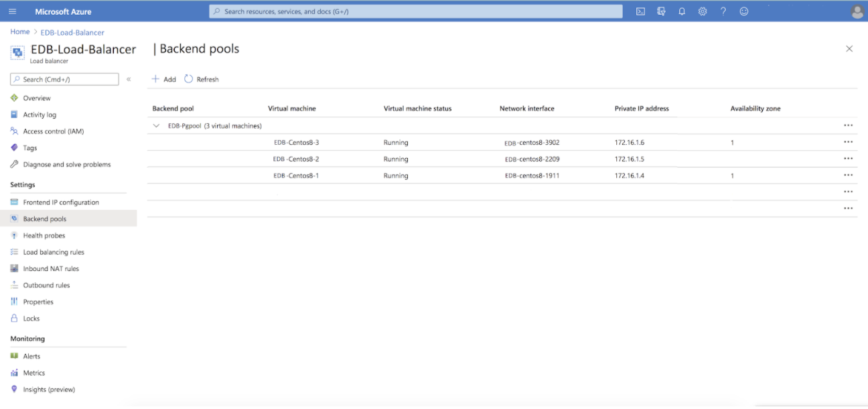
Task: Open network interface EDB-centos8-2209
Action: point(532,160)
